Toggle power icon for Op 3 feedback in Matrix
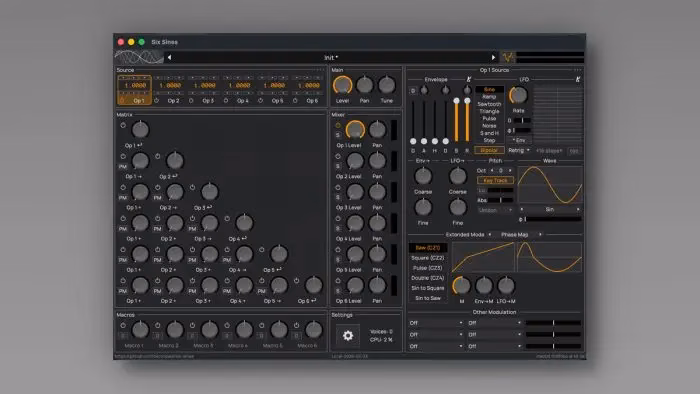The width and height of the screenshot is (700, 394). tap(192, 187)
